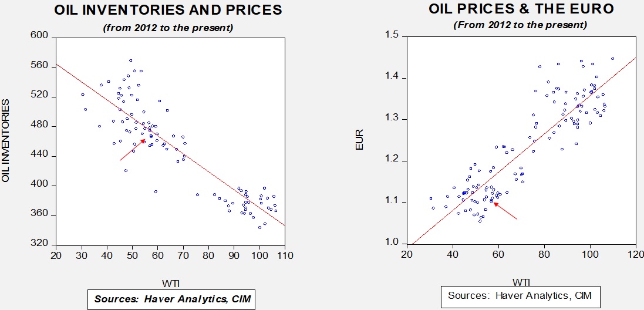This screenshot has height=310, width=644.
Task: Click the OIL INVENTORIES AND PRICES title
Action: pyautogui.click(x=168, y=10)
